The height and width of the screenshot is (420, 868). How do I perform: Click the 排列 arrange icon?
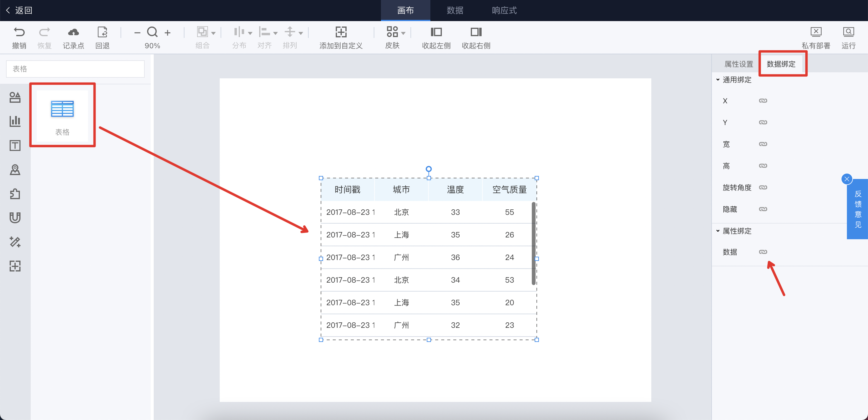click(289, 32)
